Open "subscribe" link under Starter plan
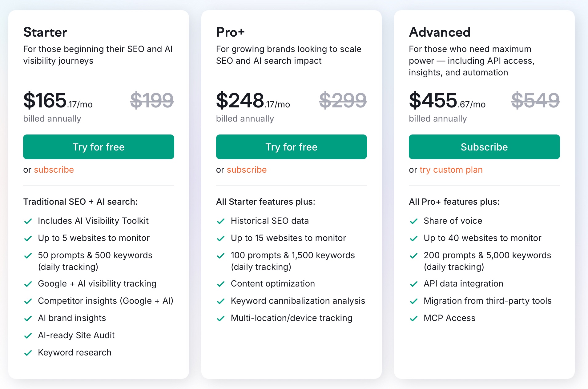Image resolution: width=588 pixels, height=389 pixels. (54, 170)
